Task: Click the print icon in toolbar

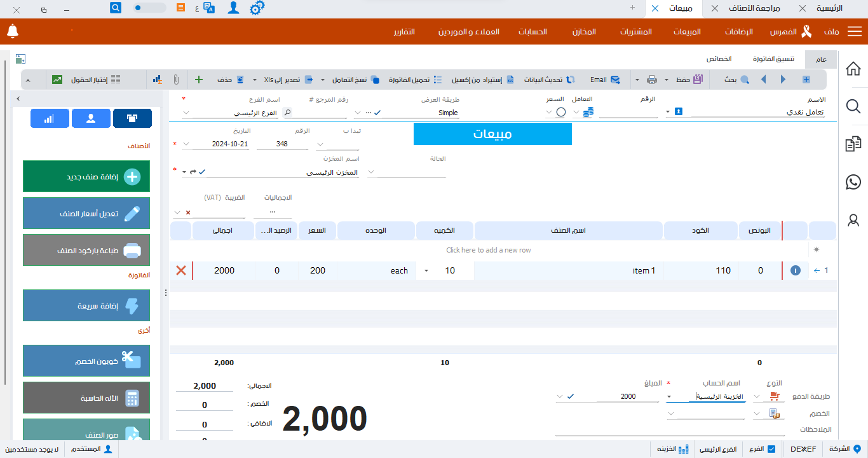Action: (x=652, y=80)
